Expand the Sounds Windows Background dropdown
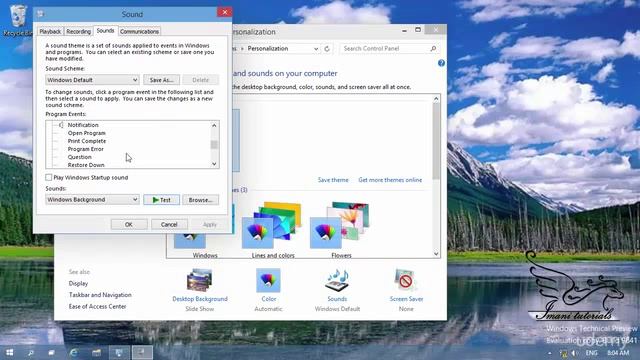The height and width of the screenshot is (360, 640). pos(92,199)
